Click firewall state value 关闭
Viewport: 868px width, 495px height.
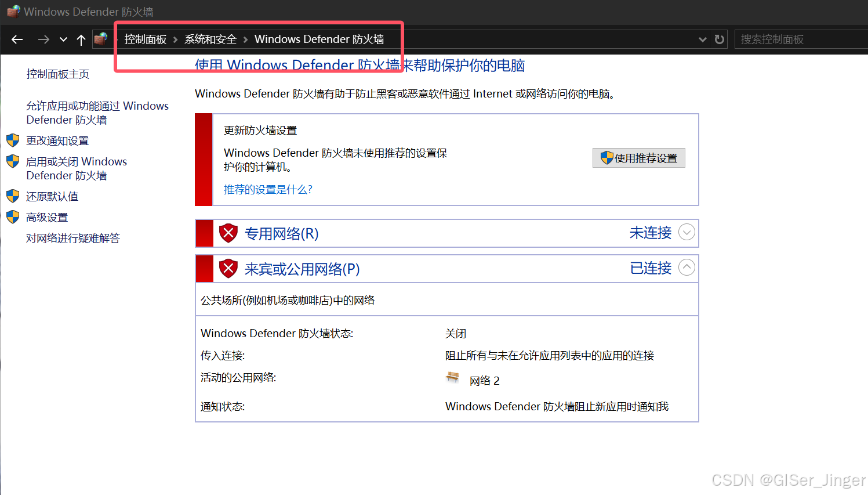click(456, 334)
